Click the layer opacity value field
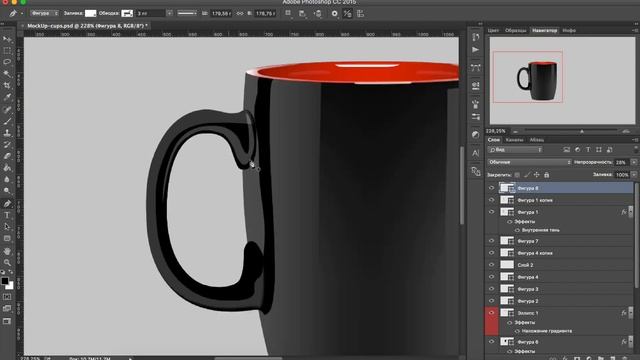 [622, 162]
